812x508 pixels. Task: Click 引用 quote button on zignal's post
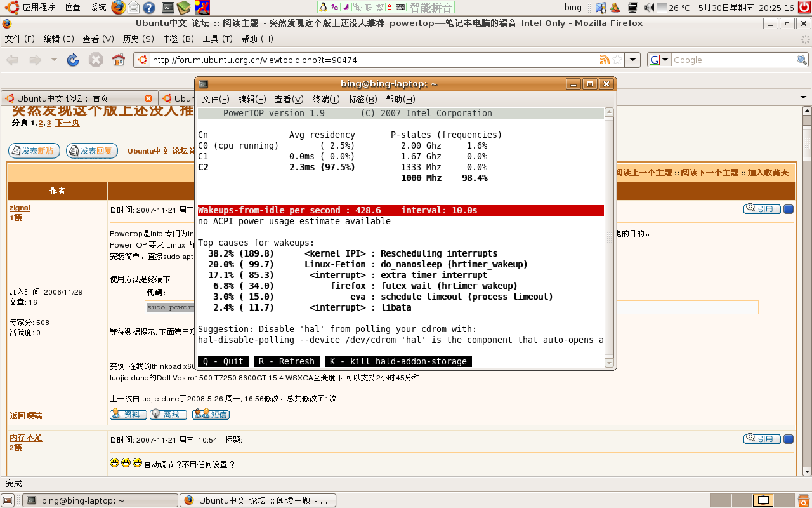[x=762, y=209]
